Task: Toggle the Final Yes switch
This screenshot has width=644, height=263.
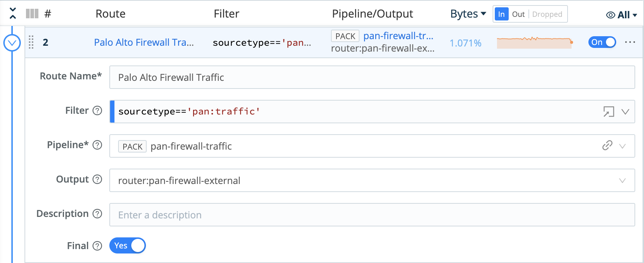Action: click(128, 245)
